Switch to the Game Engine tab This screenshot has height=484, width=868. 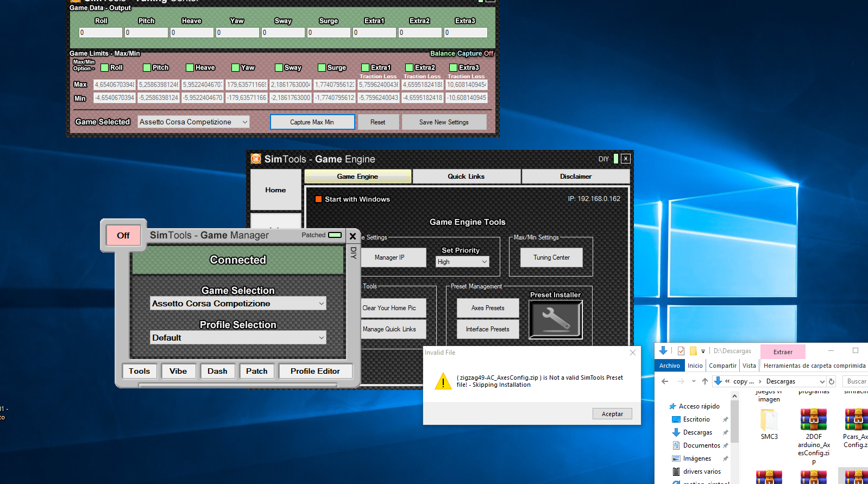click(x=357, y=177)
